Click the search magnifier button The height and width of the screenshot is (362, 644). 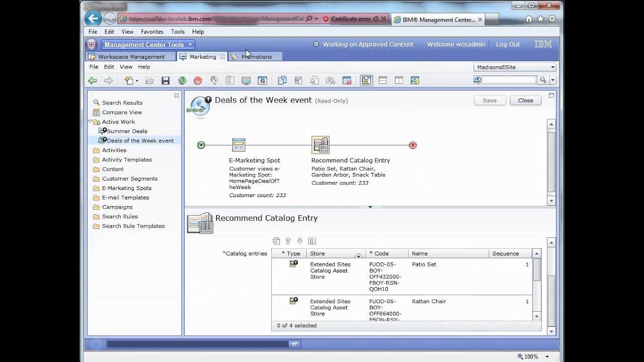(543, 80)
